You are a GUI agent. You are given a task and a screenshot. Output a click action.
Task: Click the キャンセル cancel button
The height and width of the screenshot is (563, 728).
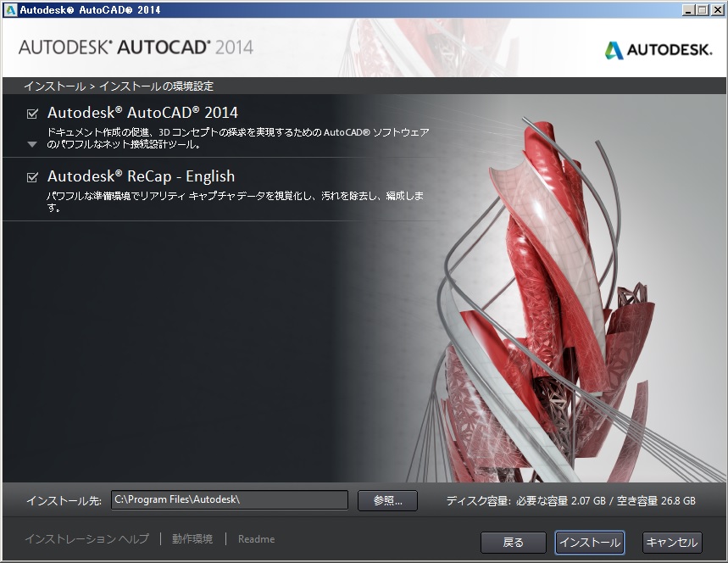click(672, 542)
